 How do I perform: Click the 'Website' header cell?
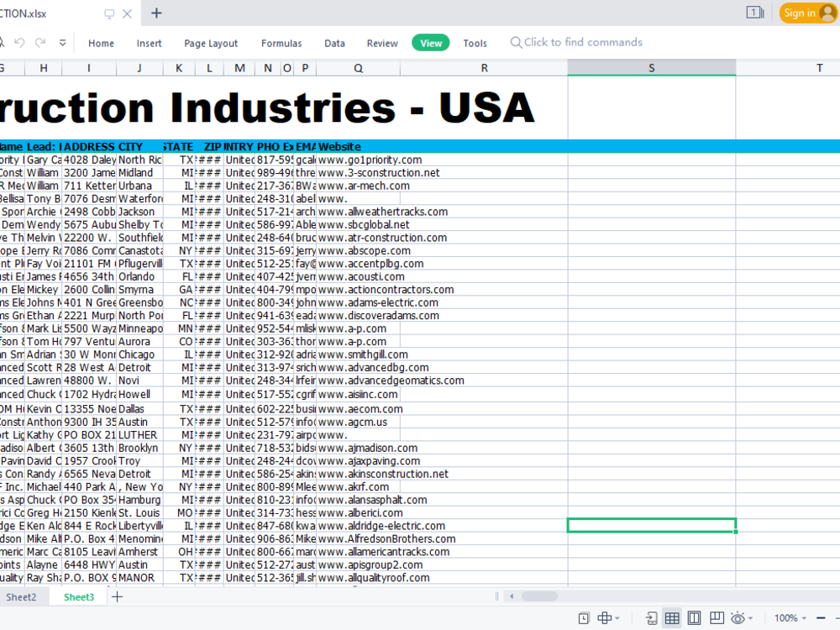tap(359, 147)
